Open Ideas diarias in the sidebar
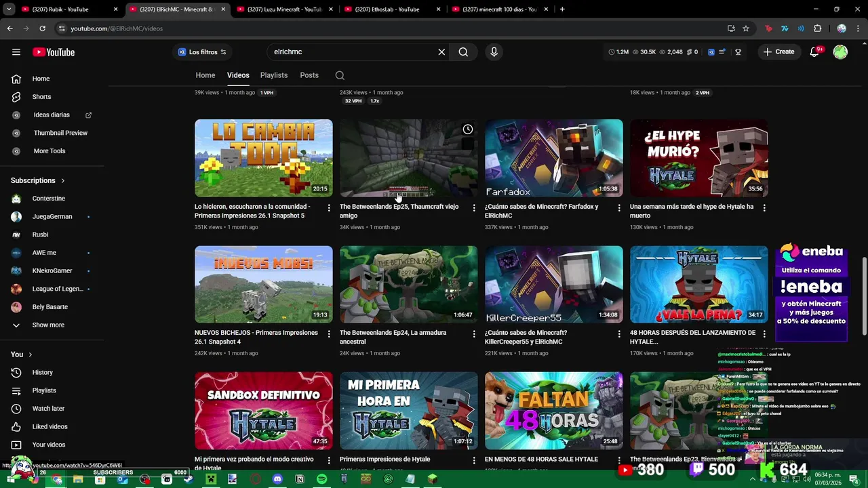The width and height of the screenshot is (868, 488). [52, 115]
